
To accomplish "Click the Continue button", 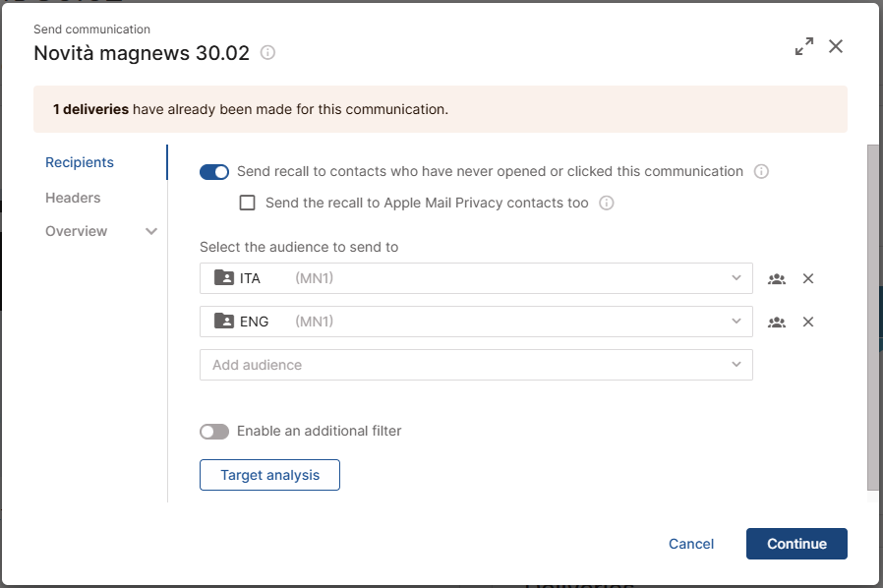I will [796, 544].
